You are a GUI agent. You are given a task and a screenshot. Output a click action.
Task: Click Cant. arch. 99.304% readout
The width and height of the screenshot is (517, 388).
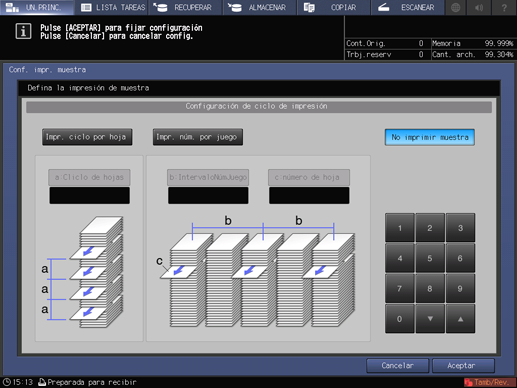473,54
